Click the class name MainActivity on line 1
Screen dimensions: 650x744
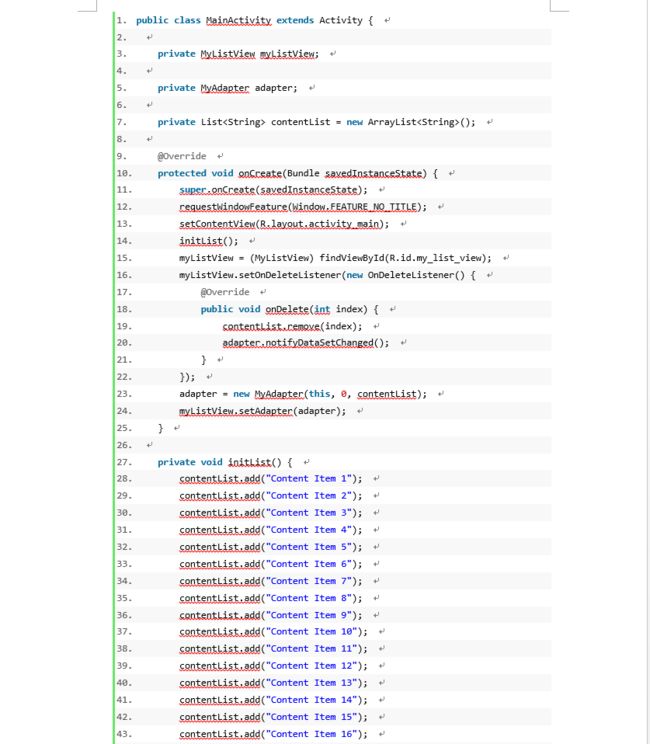point(239,20)
